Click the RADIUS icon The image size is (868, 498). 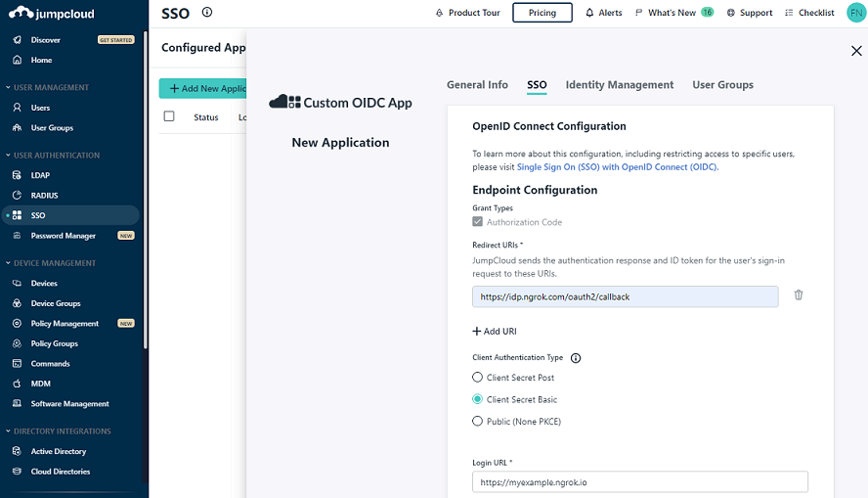pyautogui.click(x=18, y=195)
